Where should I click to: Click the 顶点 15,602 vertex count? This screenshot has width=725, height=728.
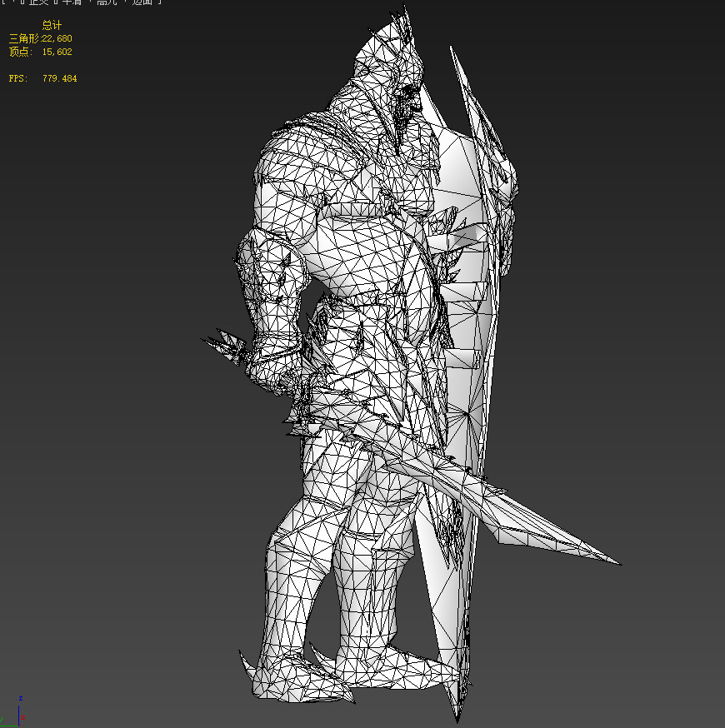(x=40, y=52)
